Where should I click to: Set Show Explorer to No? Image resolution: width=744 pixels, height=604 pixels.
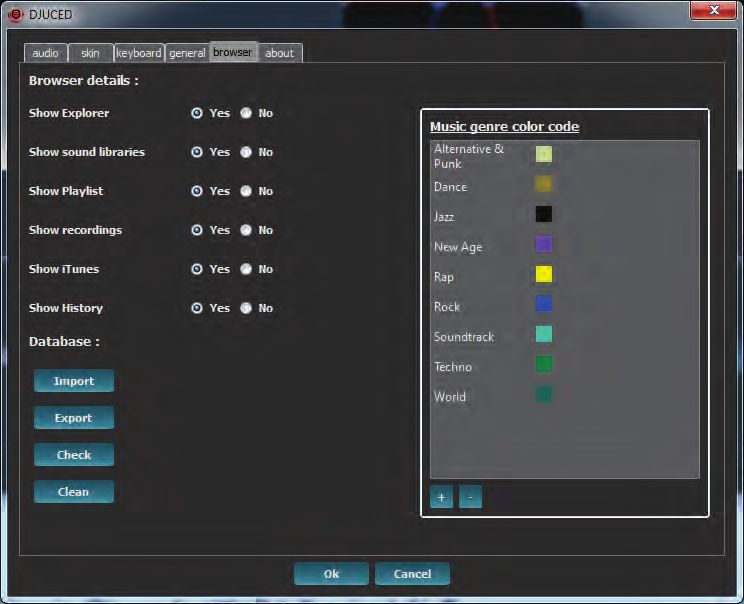point(246,113)
